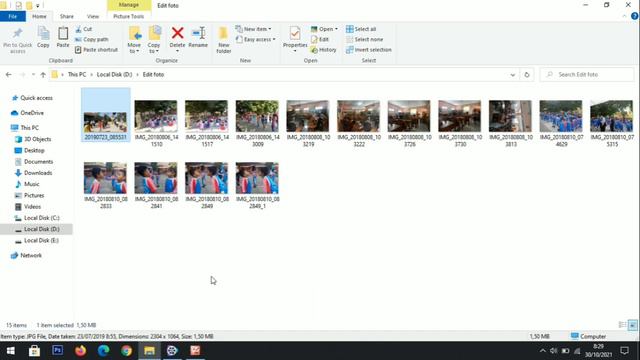Switch to large thumbnails view icon
The height and width of the screenshot is (360, 640).
(x=632, y=325)
